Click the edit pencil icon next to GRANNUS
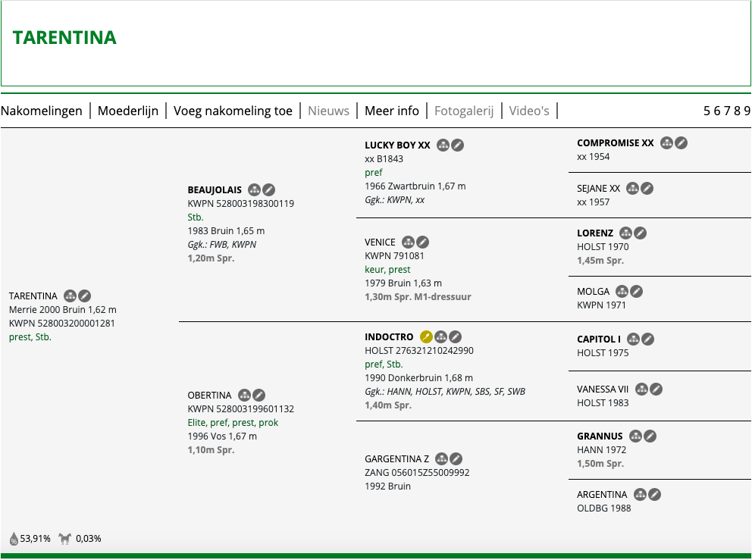Viewport: 752px width, 560px height. point(650,436)
